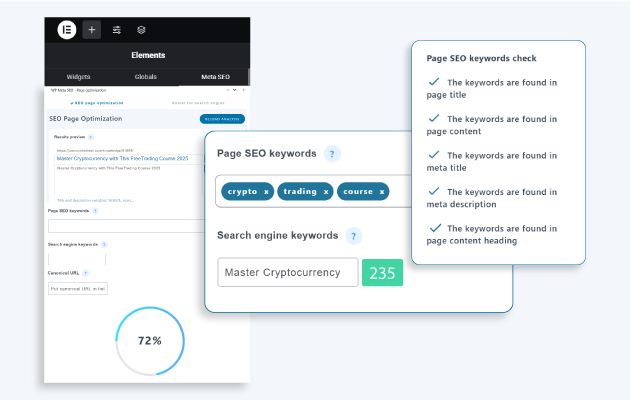
Task: Remove the trading keyword tag
Action: click(326, 192)
